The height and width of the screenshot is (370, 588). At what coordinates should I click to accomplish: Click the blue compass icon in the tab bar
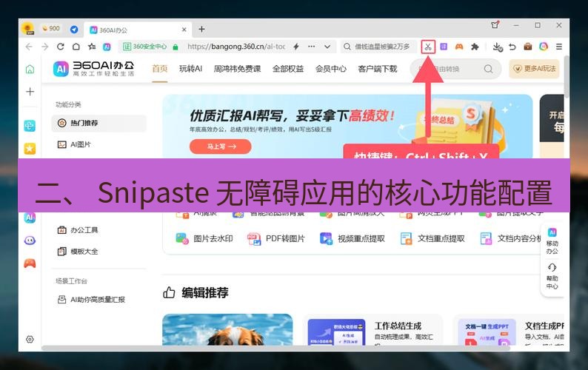(x=74, y=29)
